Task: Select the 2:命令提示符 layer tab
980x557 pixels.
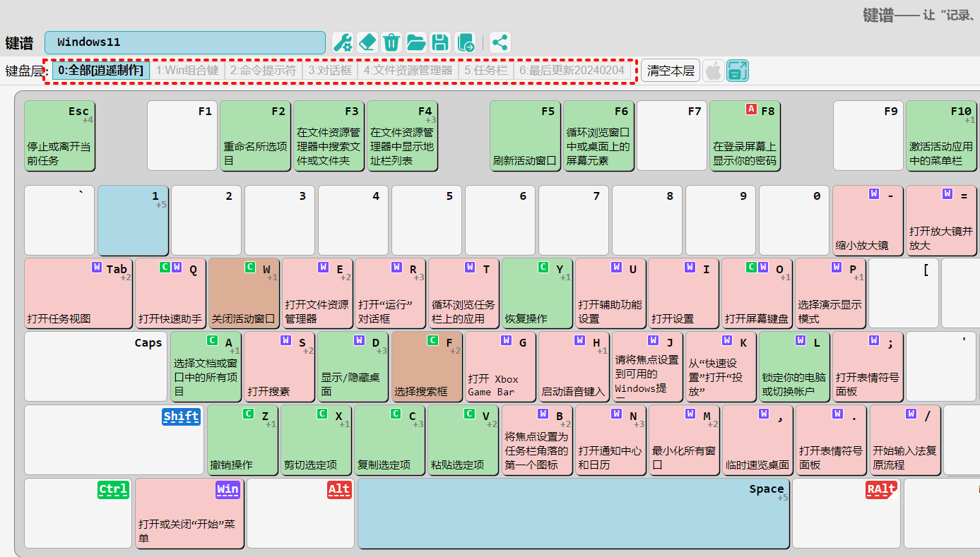Action: coord(264,71)
